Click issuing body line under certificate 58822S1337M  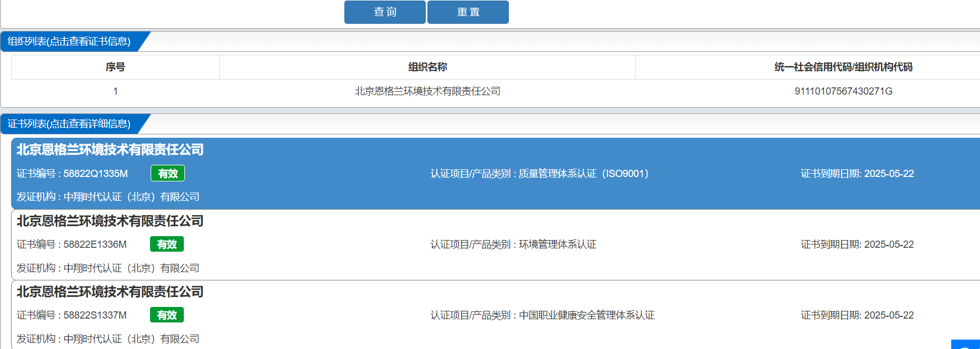click(108, 339)
